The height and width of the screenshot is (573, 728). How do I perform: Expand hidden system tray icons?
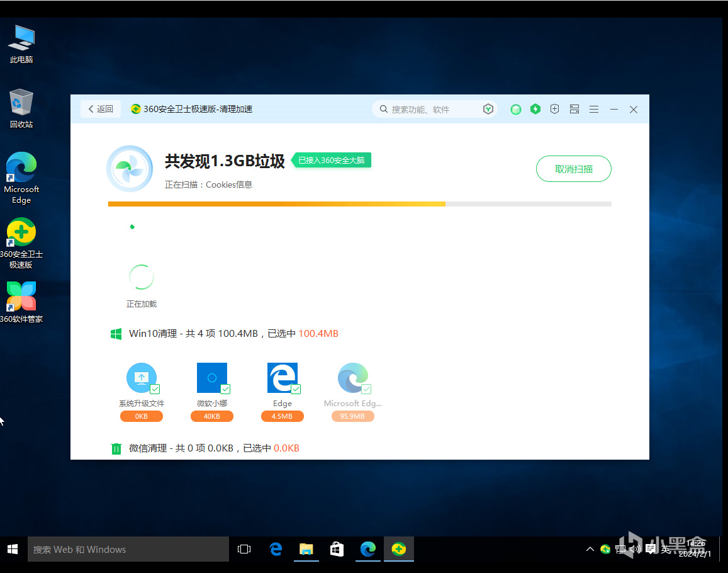(590, 549)
